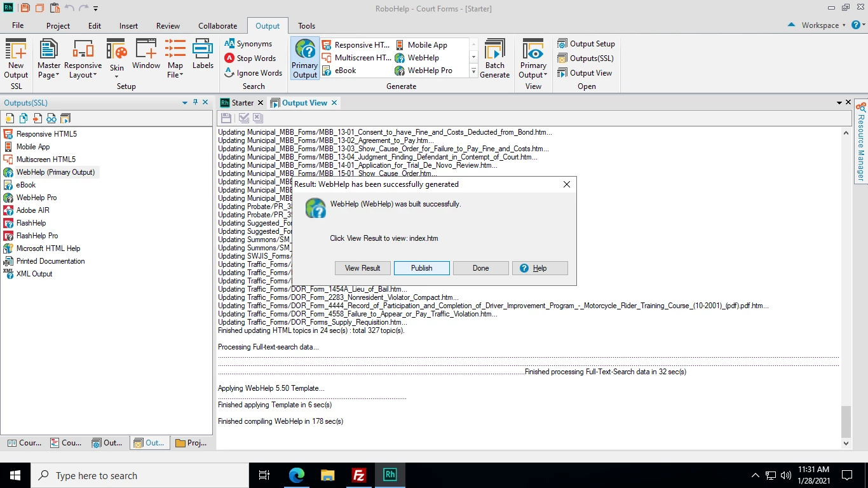Click the Primary Output generate button
Image resolution: width=868 pixels, height=488 pixels.
[305, 58]
